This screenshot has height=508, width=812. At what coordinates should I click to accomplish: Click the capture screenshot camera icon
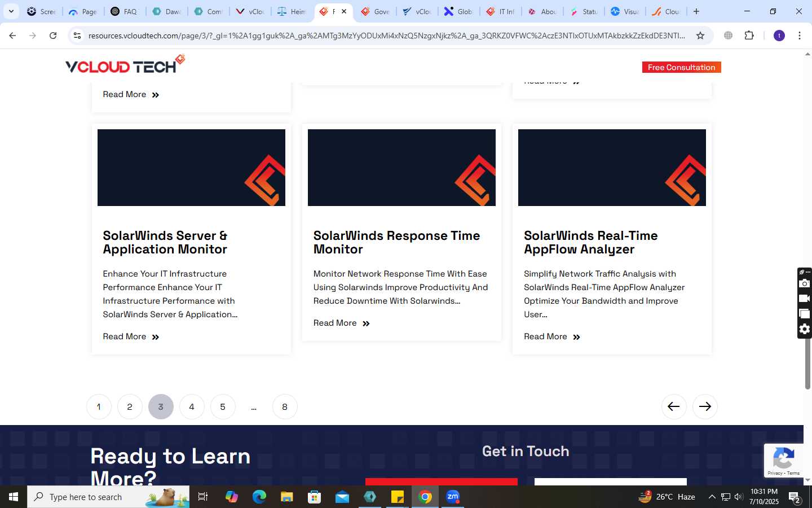point(805,283)
